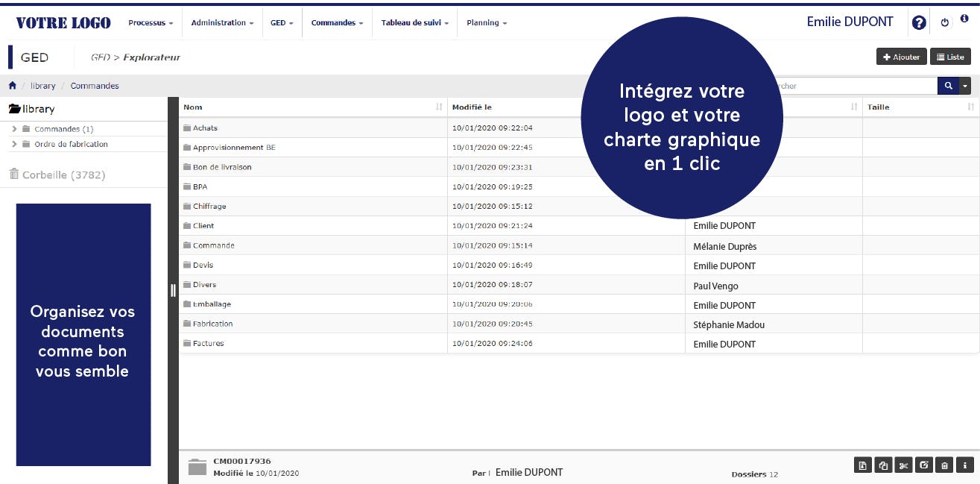Open the search options dropdown arrow

click(x=966, y=86)
